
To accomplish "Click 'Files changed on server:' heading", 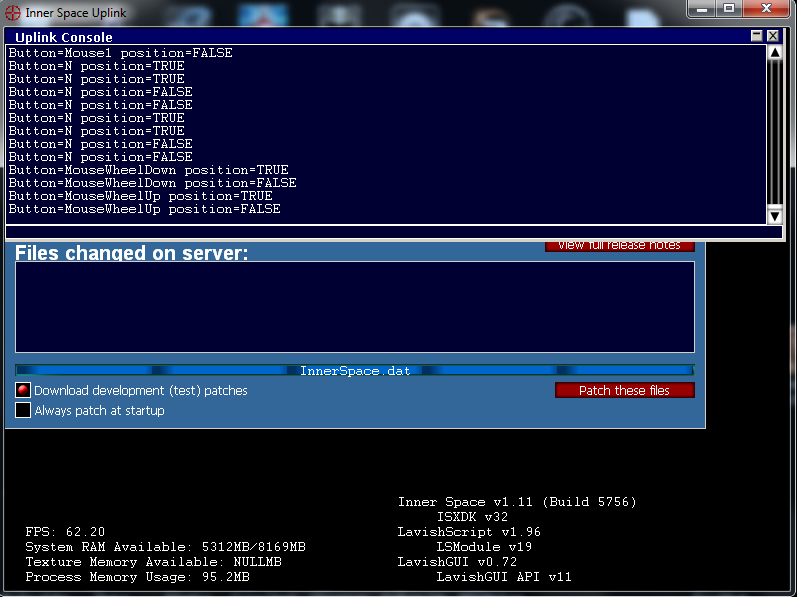I will tap(132, 253).
